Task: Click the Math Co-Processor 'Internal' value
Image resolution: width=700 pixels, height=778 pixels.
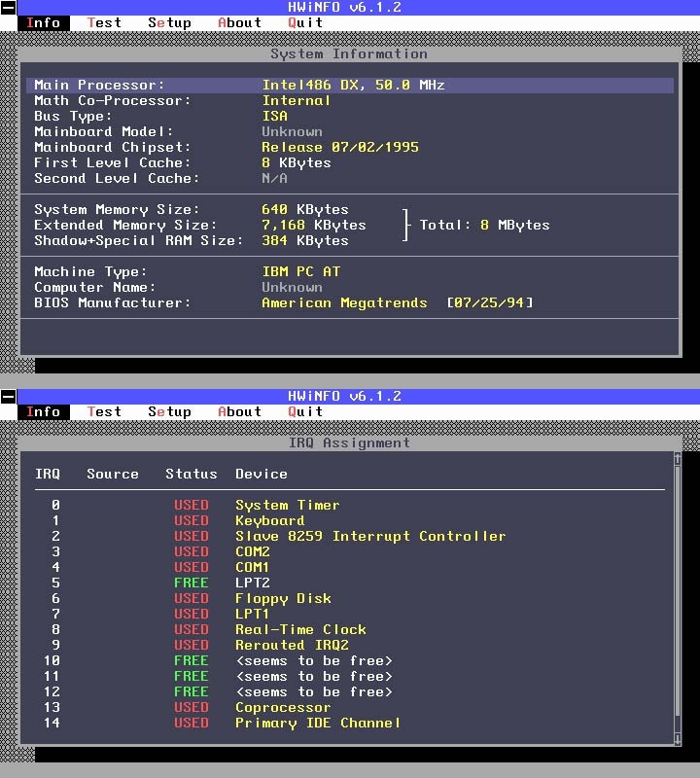Action: (x=297, y=101)
